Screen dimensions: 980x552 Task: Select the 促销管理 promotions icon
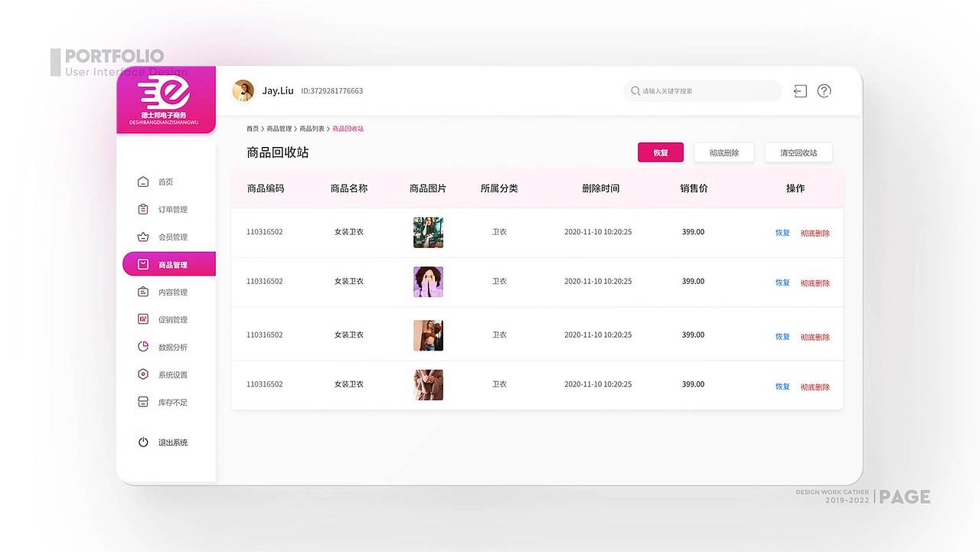pyautogui.click(x=142, y=319)
